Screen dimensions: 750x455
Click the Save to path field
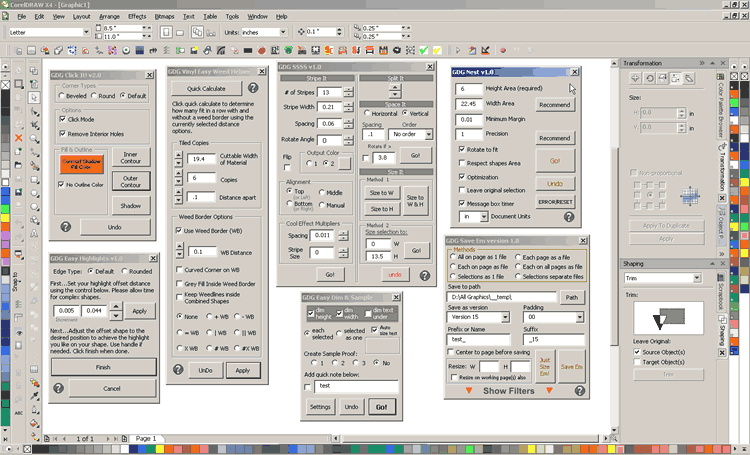pos(502,297)
